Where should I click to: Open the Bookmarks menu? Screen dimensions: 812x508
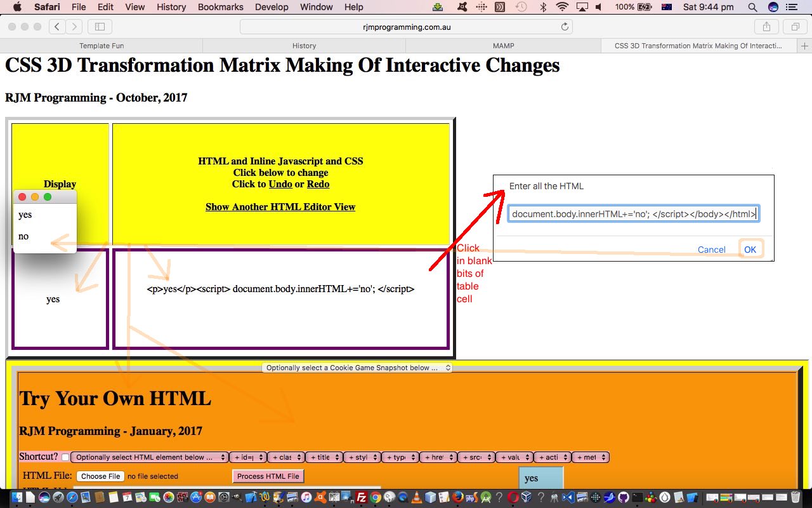(x=221, y=7)
